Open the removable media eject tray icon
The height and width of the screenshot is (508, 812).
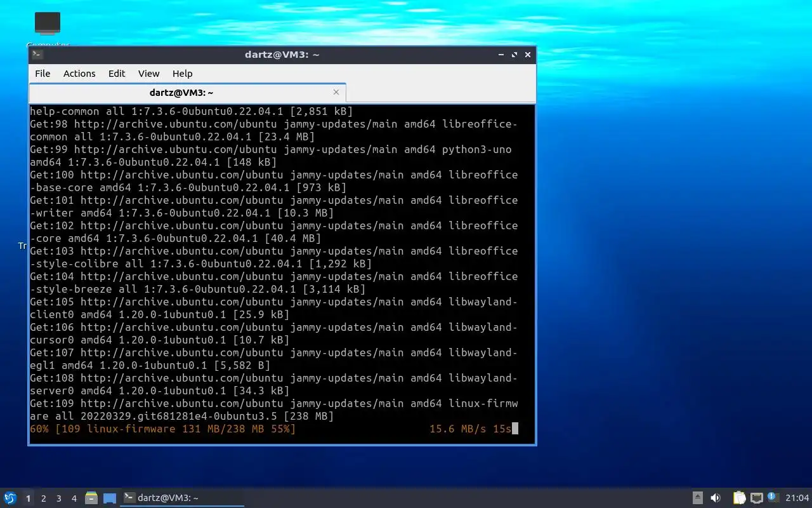(x=697, y=498)
